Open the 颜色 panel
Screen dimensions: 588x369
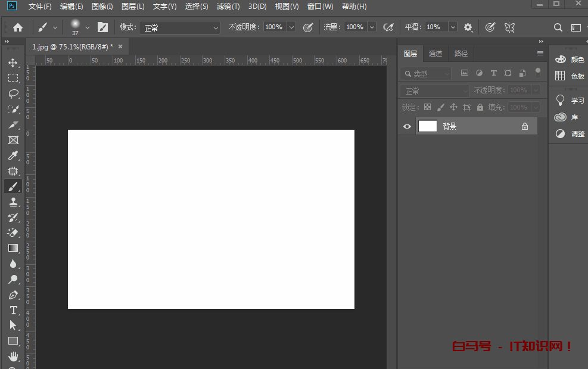[x=570, y=60]
